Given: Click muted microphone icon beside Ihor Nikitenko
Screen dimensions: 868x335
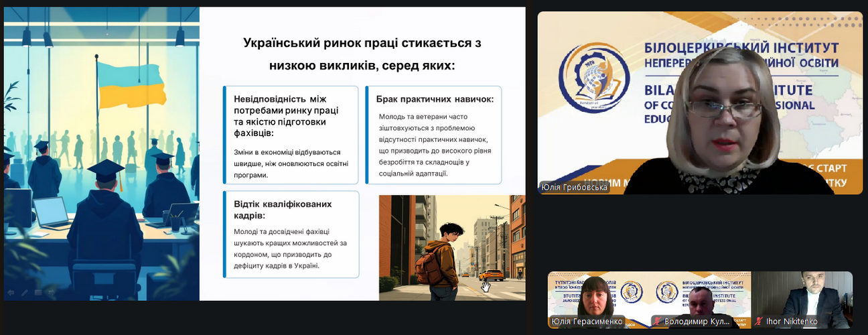Looking at the screenshot, I should (759, 322).
